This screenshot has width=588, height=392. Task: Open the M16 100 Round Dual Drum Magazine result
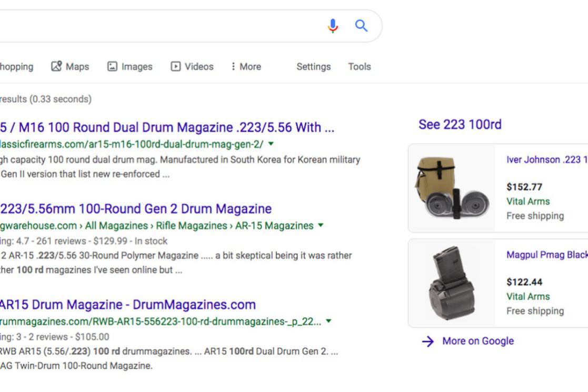tap(166, 127)
